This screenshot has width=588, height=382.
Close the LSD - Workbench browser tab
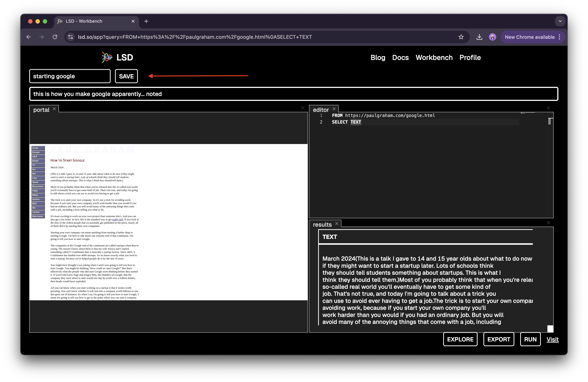[133, 21]
